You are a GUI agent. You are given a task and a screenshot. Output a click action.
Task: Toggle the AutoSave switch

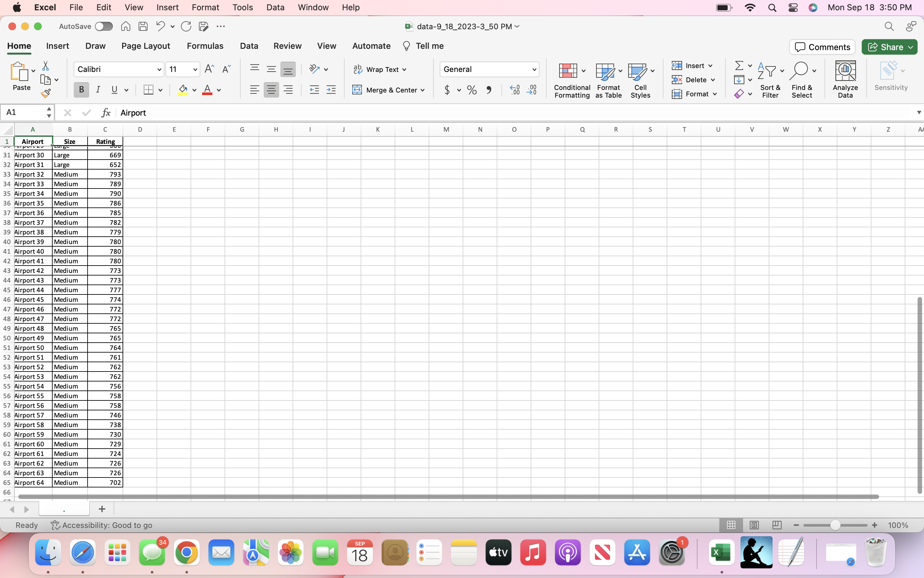point(104,26)
